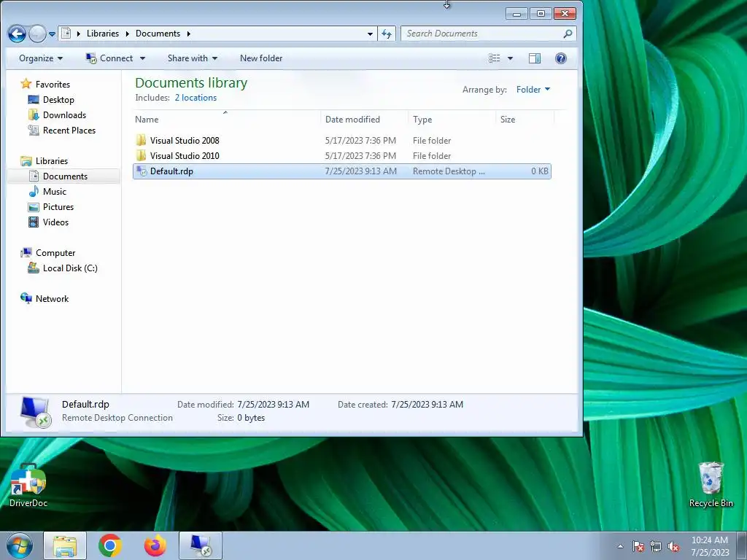Launch Firefox from the taskbar

pyautogui.click(x=155, y=545)
